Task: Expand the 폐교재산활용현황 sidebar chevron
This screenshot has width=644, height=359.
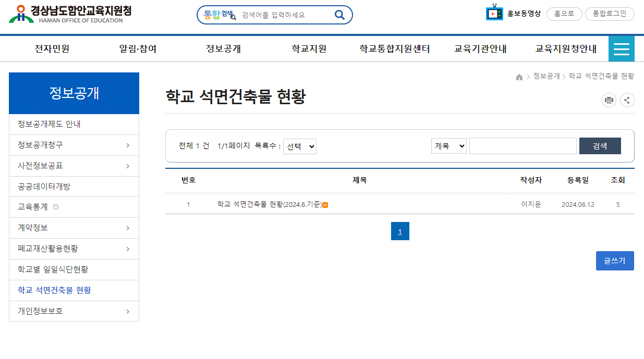Action: (128, 249)
